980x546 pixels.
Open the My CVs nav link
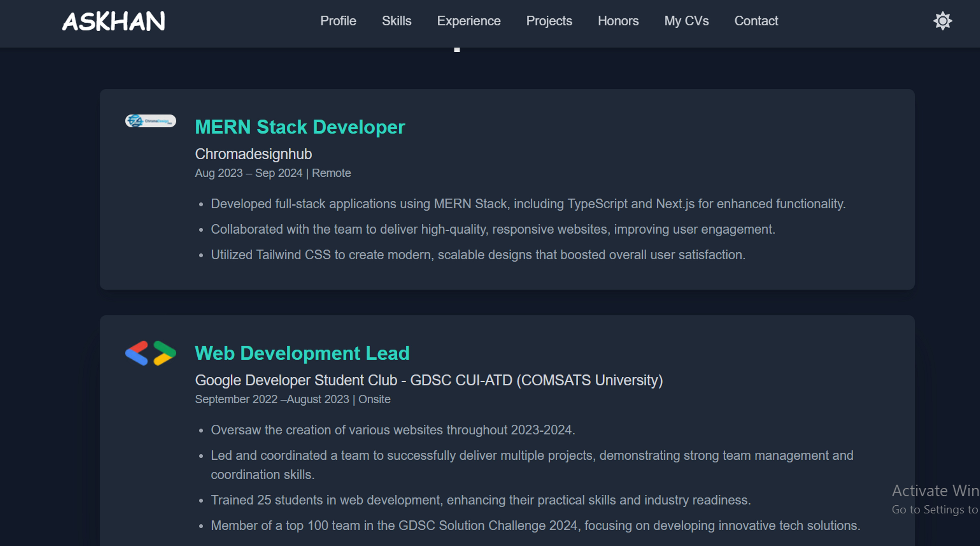686,21
